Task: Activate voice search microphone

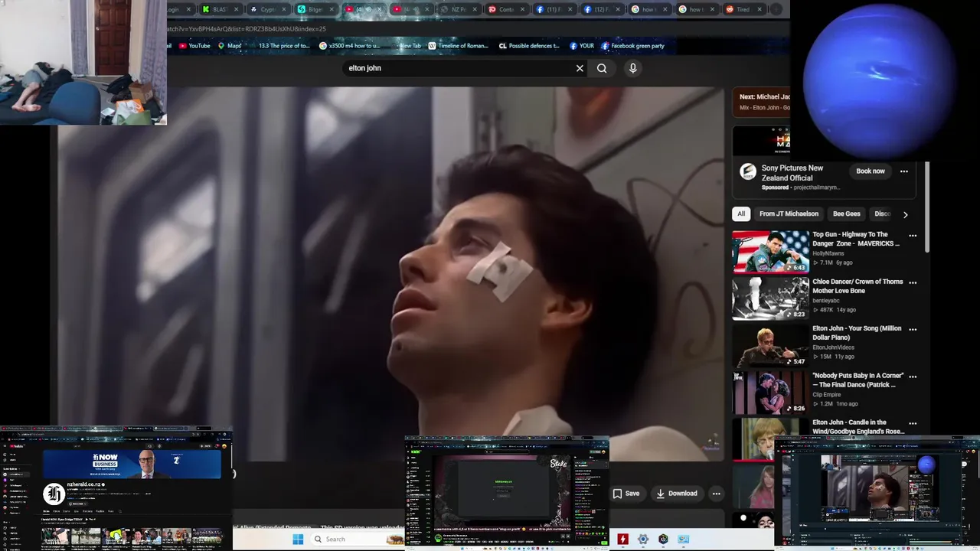Action: point(632,68)
